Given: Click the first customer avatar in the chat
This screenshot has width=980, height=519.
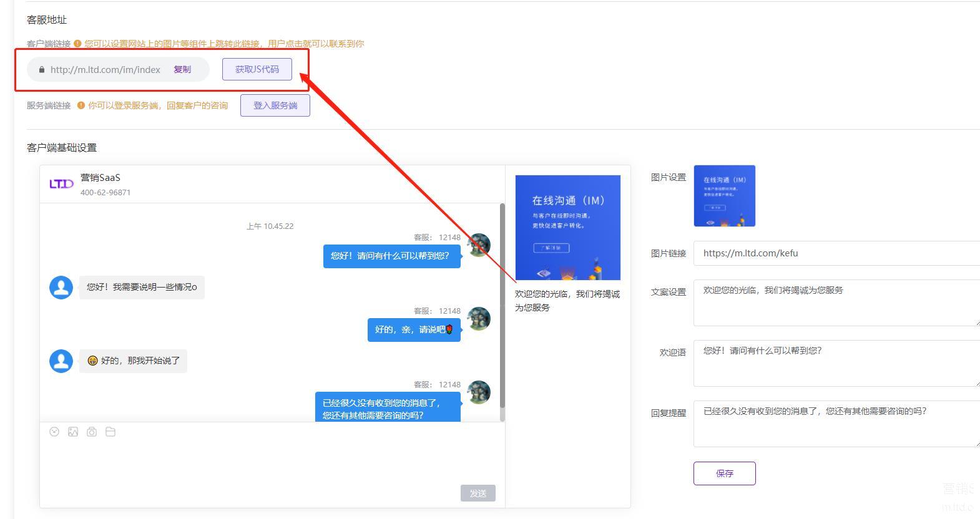Looking at the screenshot, I should pyautogui.click(x=61, y=288).
